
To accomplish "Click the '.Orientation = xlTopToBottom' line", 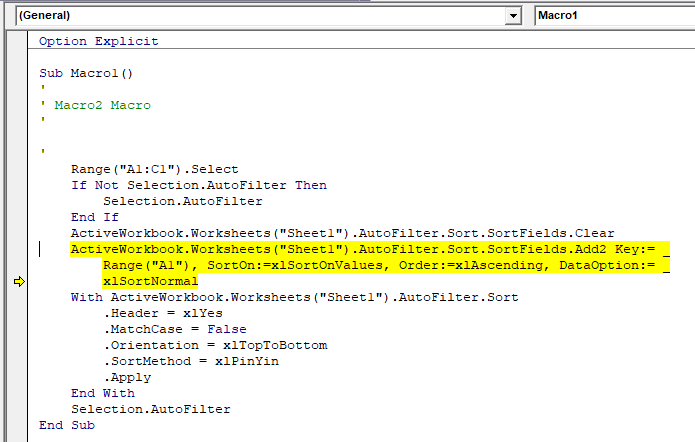I will tap(215, 345).
